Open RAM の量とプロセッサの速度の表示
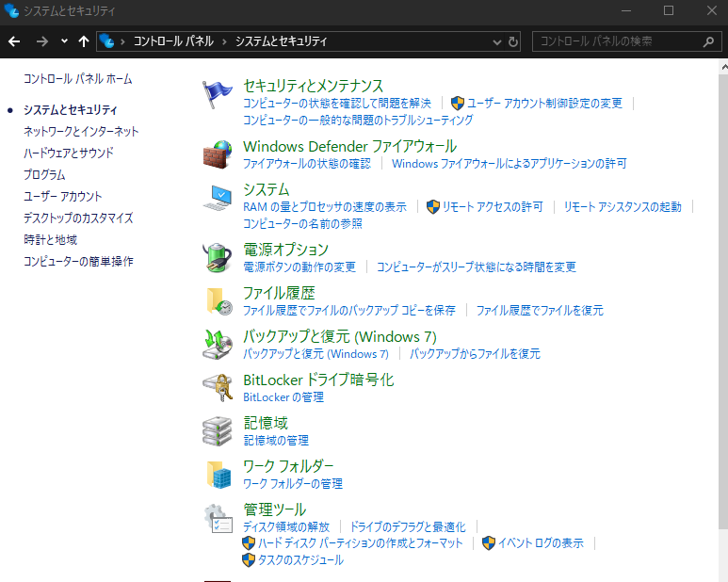This screenshot has height=582, width=728. 325,206
